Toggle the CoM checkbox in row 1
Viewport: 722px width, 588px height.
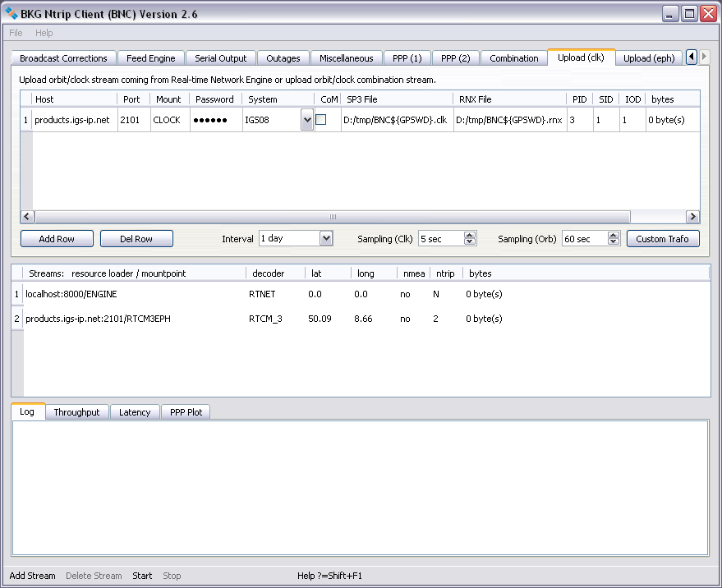tap(321, 120)
